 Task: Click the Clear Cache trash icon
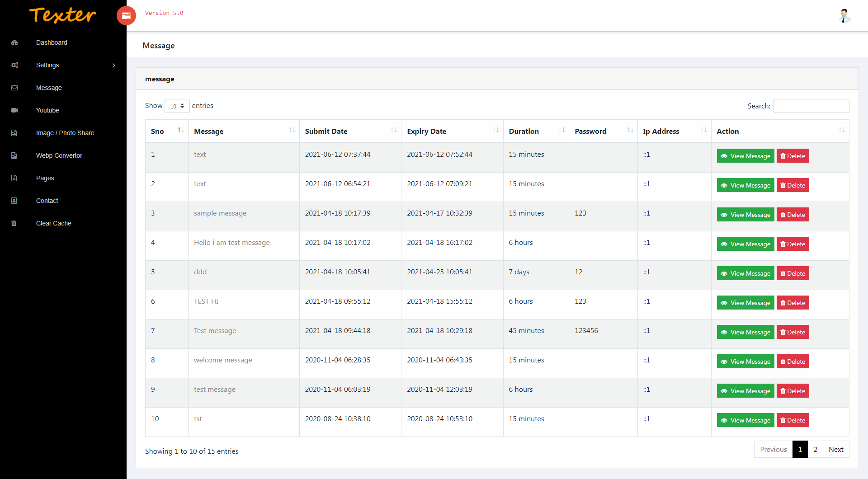[14, 224]
